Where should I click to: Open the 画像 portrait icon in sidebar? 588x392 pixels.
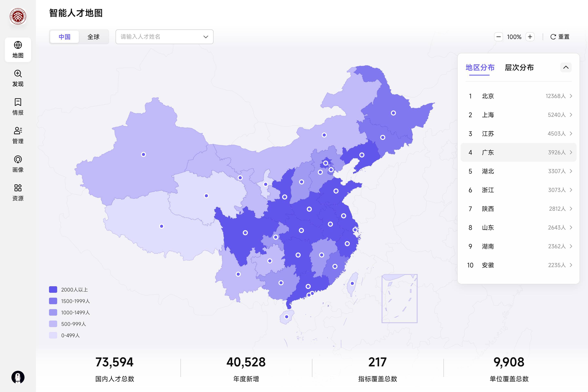(x=18, y=159)
